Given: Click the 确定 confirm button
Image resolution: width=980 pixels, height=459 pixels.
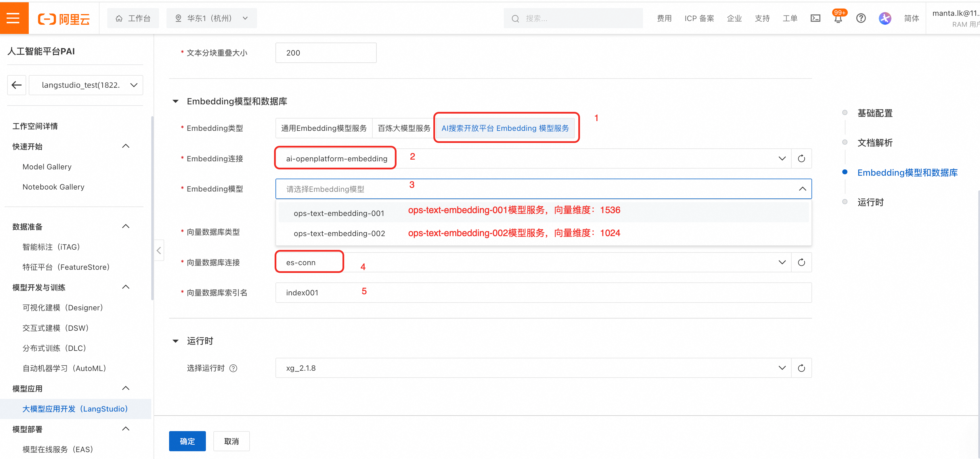Looking at the screenshot, I should 187,441.
